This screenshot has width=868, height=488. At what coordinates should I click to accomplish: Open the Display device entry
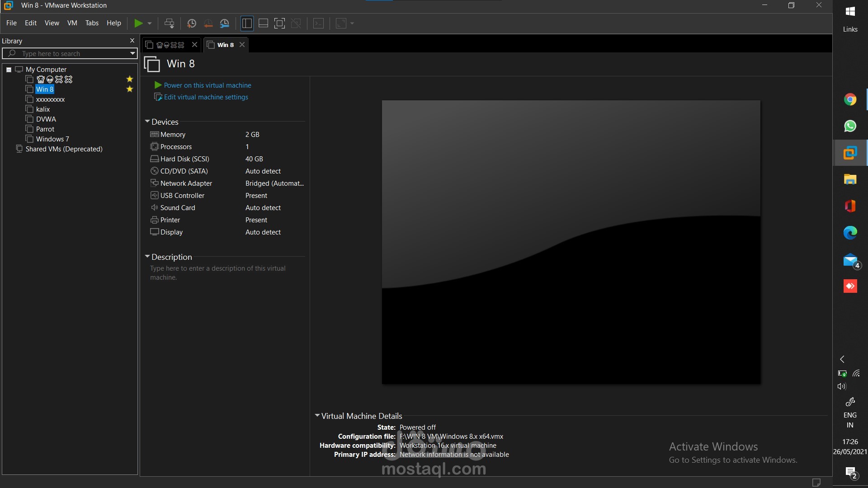(227, 232)
